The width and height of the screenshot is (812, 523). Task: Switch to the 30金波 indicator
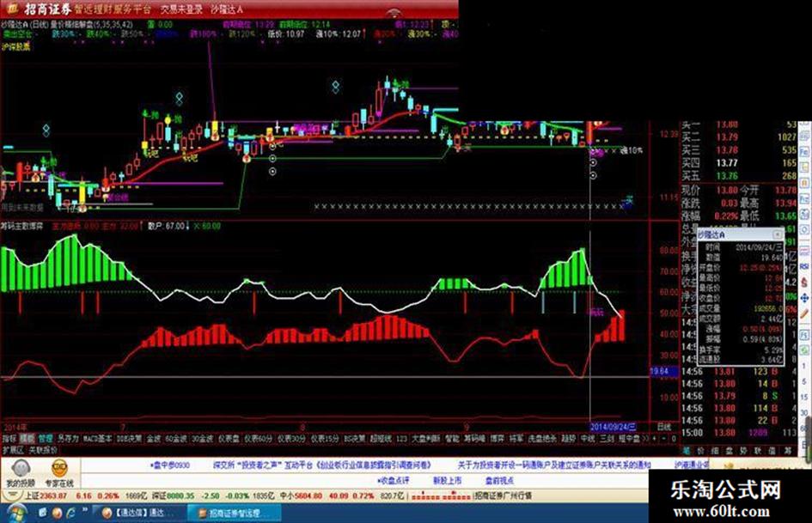(203, 439)
